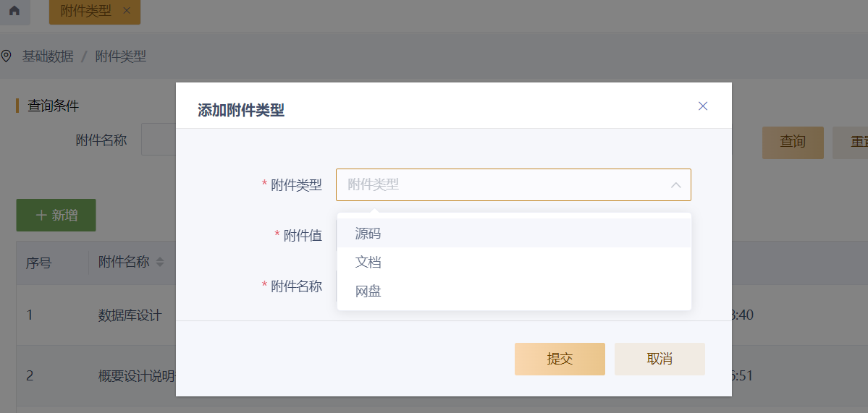Switch to the 附件类型 tab
Image resolution: width=868 pixels, height=413 pixels.
85,11
